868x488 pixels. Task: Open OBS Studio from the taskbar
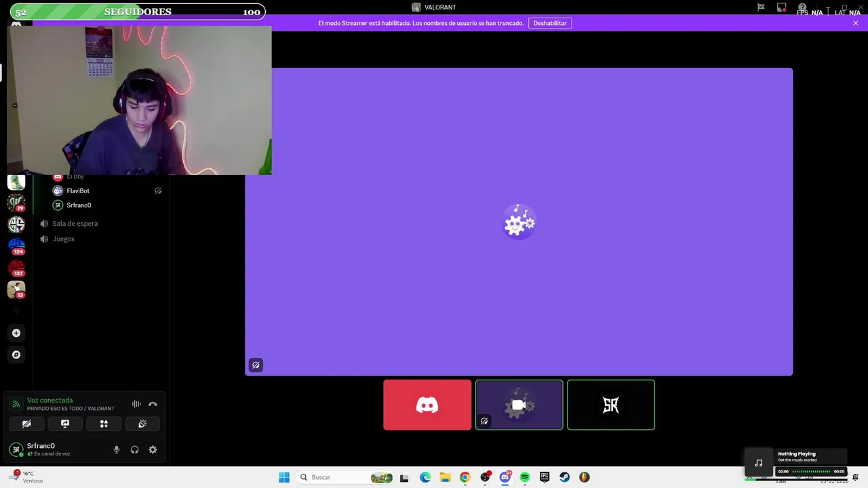click(x=485, y=477)
